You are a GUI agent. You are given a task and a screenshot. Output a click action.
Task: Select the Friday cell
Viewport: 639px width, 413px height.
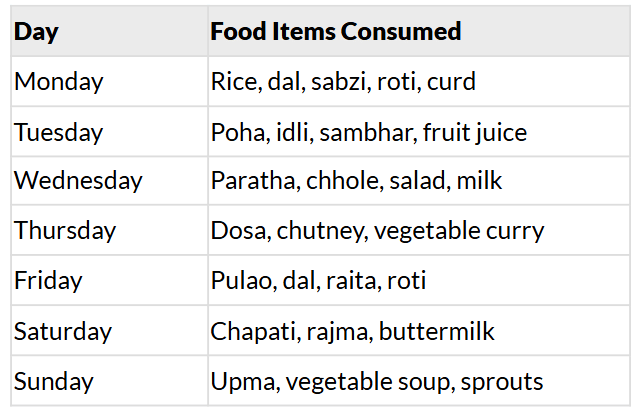[48, 281]
